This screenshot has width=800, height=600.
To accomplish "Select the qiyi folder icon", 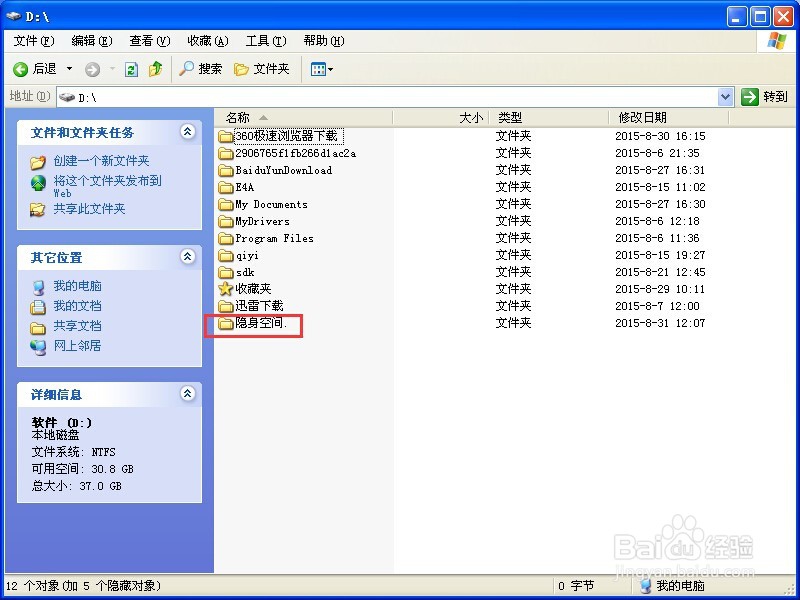I will click(x=226, y=256).
